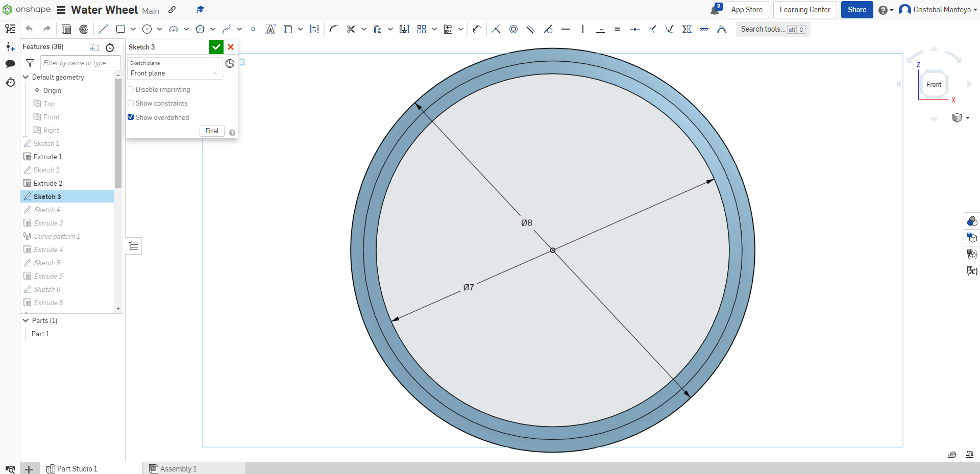980x474 pixels.
Task: Open the Learning Center
Action: click(804, 10)
